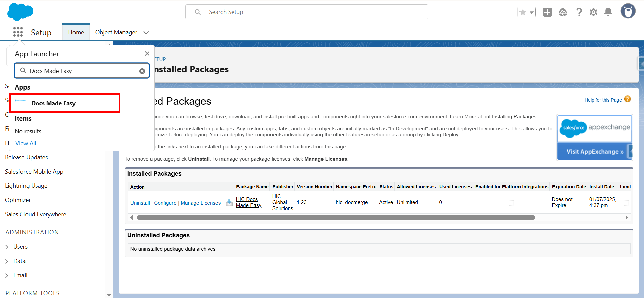This screenshot has width=644, height=298.
Task: Select the HIC Global Solutions publisher cell
Action: pos(283,202)
